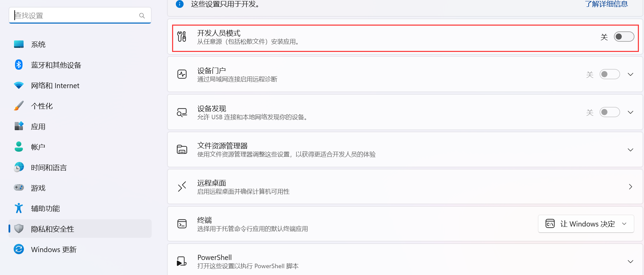Click the 查找设置 search field

[80, 15]
